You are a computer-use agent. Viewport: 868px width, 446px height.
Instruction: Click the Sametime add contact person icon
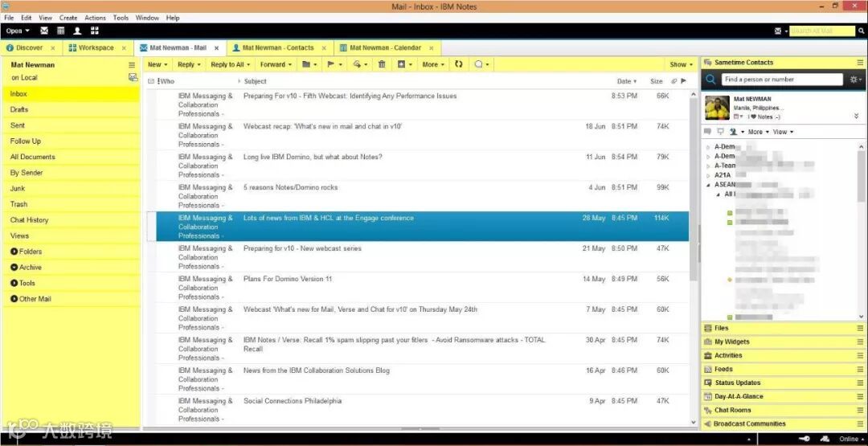(733, 132)
